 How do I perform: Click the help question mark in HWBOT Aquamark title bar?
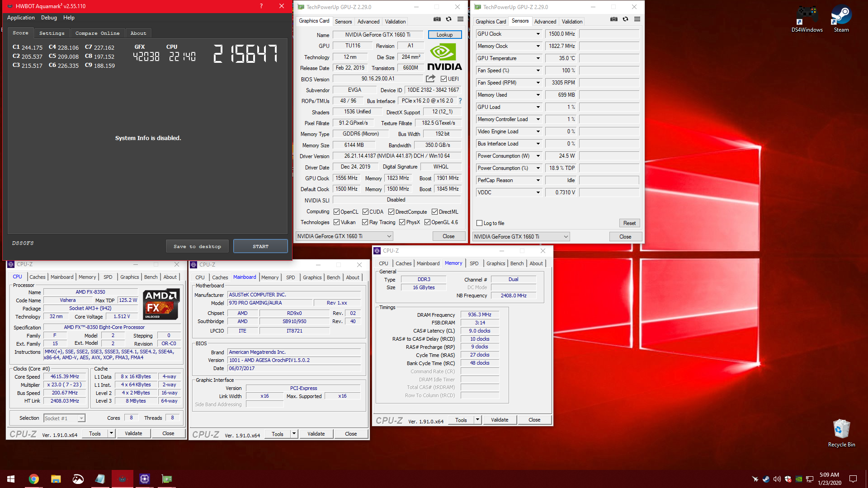tap(261, 6)
